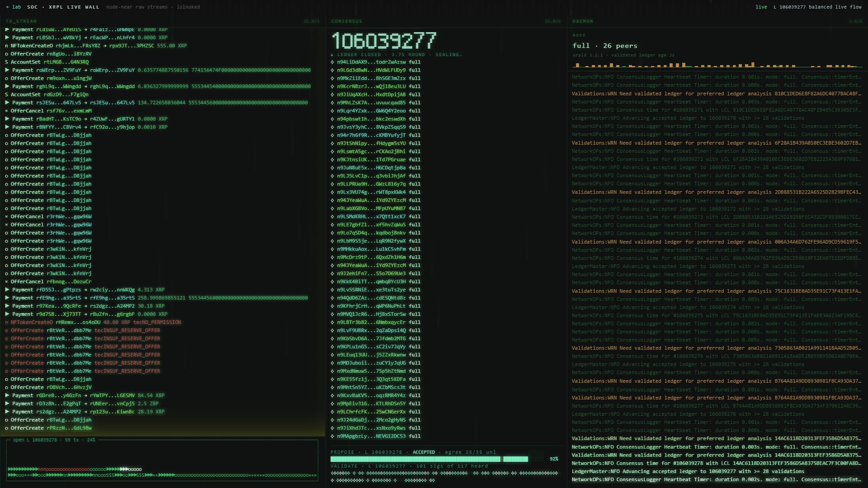
Task: Click the 'full · 26 peers' node status
Action: tap(605, 46)
